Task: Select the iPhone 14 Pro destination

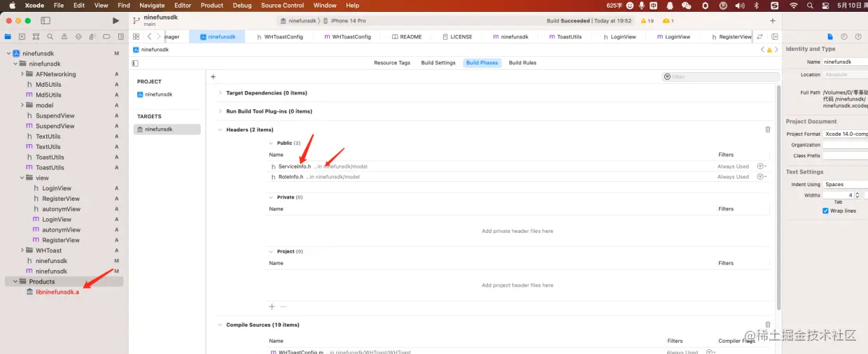Action: click(349, 21)
